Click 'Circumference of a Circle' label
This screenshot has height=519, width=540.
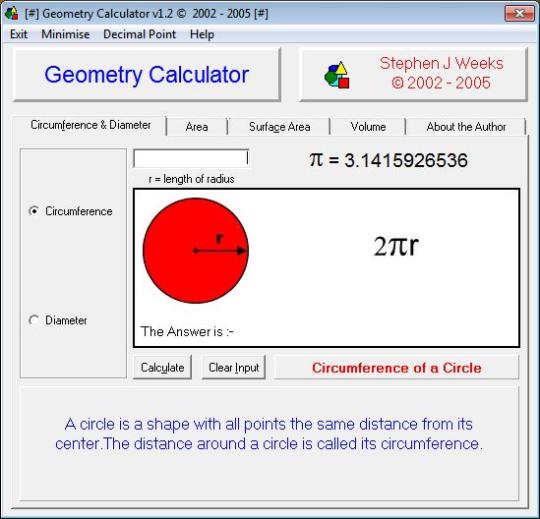tap(396, 368)
